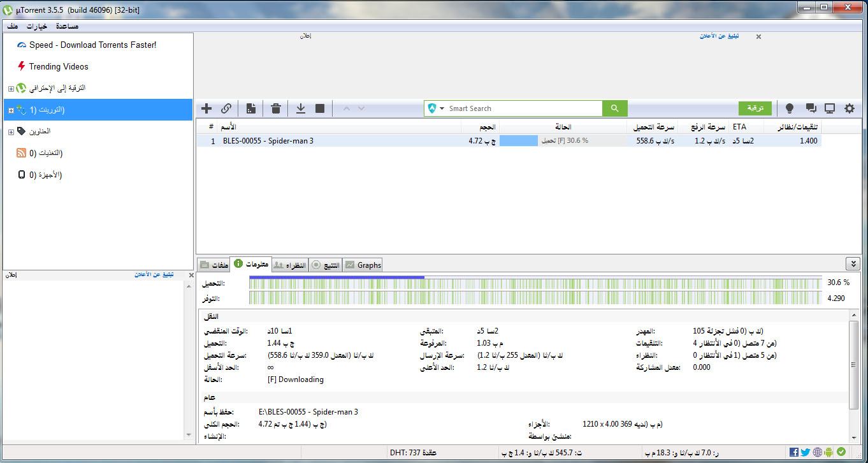Close the sidebar advertisement with X
Viewport: 868px width, 463px height.
click(x=191, y=275)
